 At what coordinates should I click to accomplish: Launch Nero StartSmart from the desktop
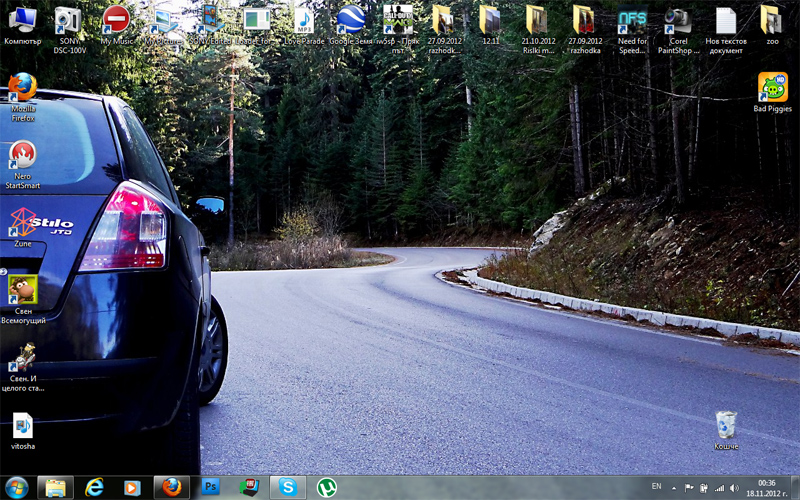(x=22, y=155)
